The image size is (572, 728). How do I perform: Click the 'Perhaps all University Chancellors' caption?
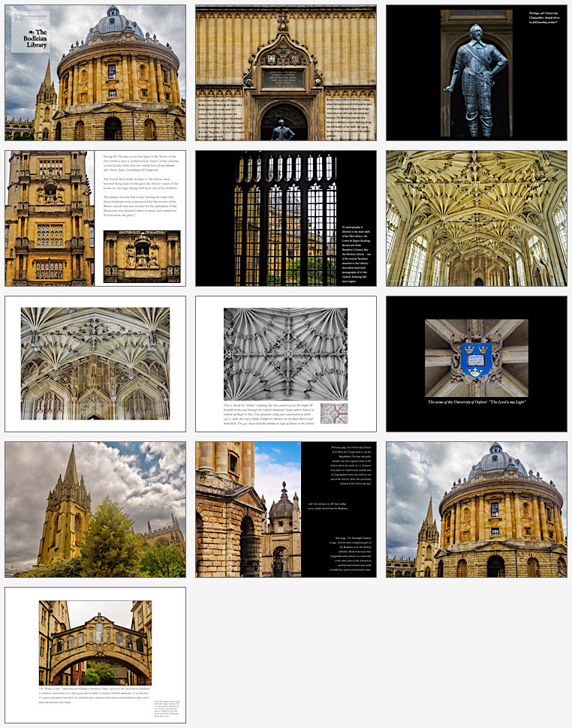pos(543,18)
